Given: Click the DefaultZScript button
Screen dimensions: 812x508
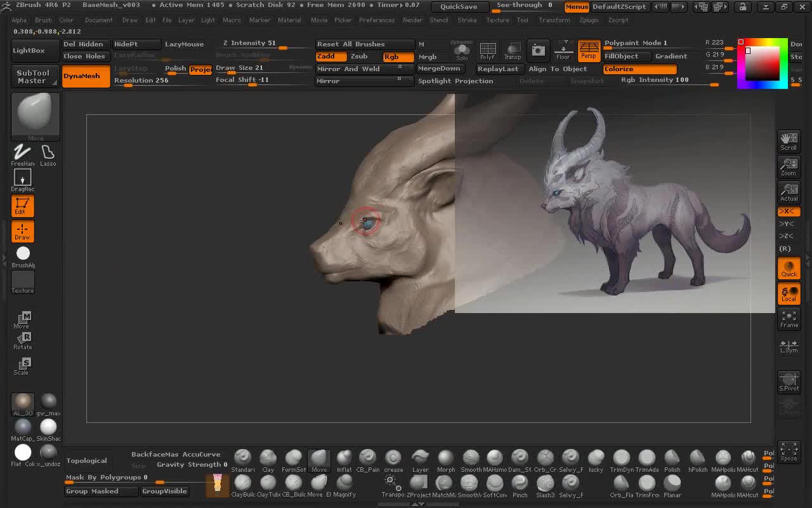Looking at the screenshot, I should (x=619, y=7).
